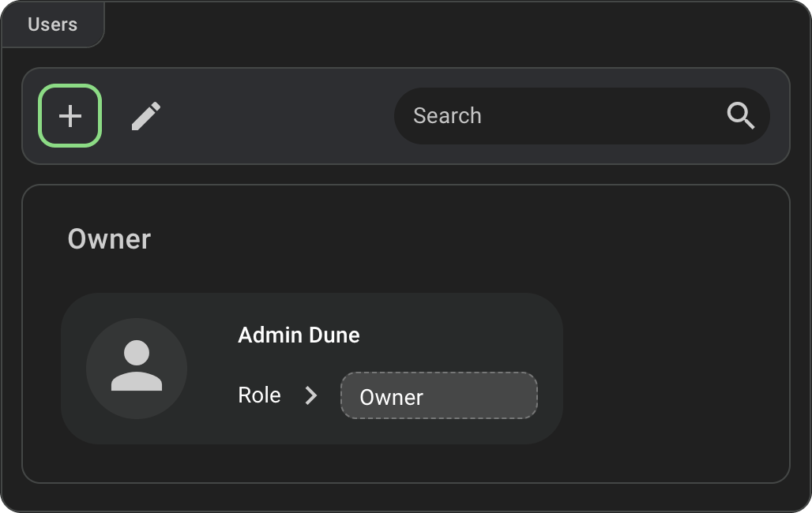Select the Admin Dune name
Viewport: 812px width, 513px height.
point(299,335)
